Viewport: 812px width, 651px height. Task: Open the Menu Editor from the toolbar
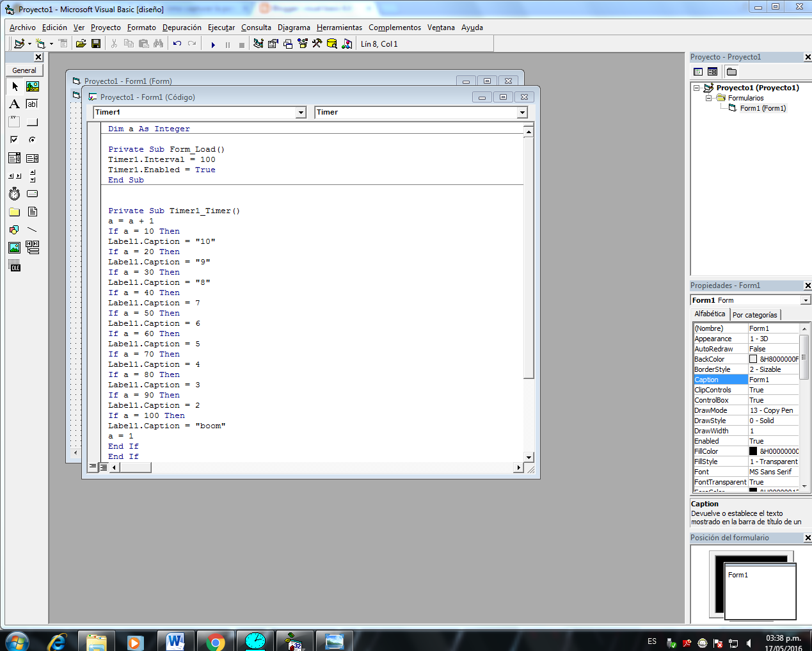(62, 44)
